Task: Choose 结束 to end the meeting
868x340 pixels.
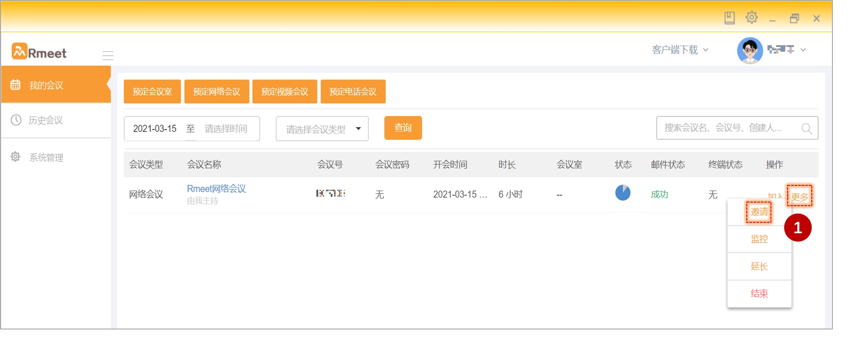Action: point(759,293)
